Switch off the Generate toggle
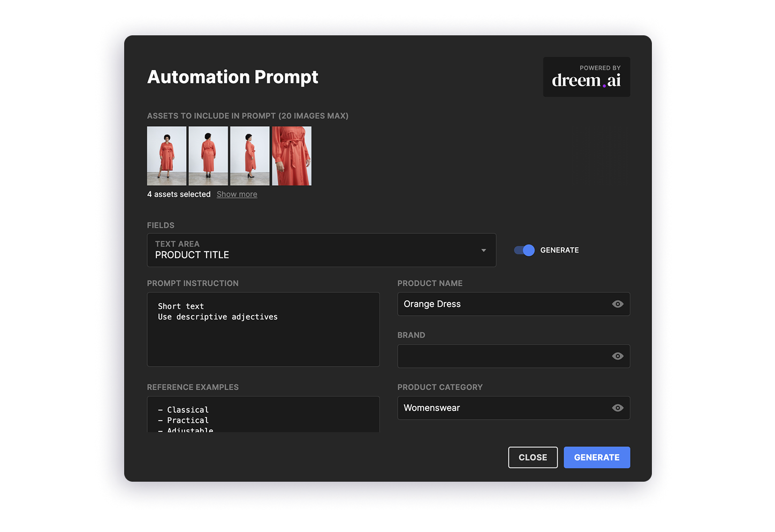This screenshot has width=775, height=532. click(525, 250)
